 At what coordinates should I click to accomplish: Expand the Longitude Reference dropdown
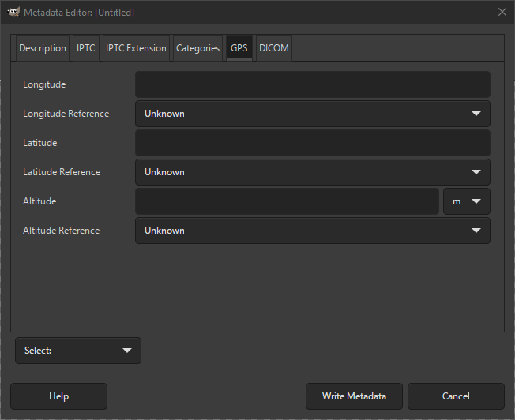tap(312, 114)
